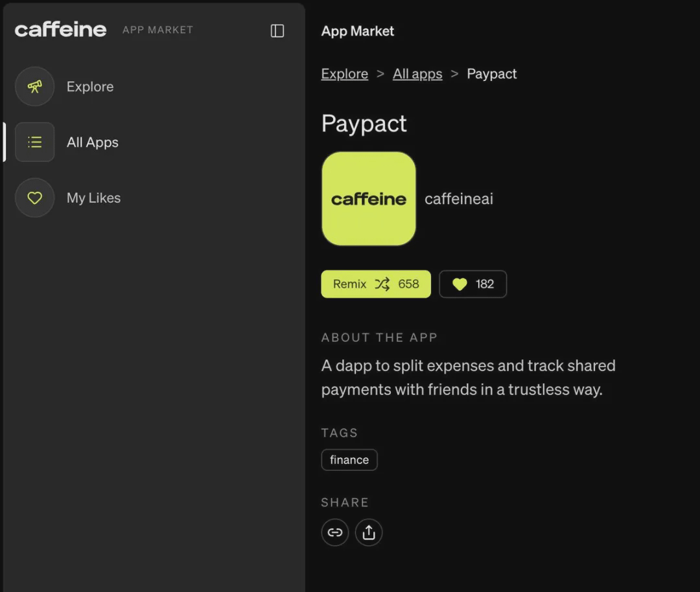Open My Likes sidebar label
The height and width of the screenshot is (592, 700).
click(94, 198)
